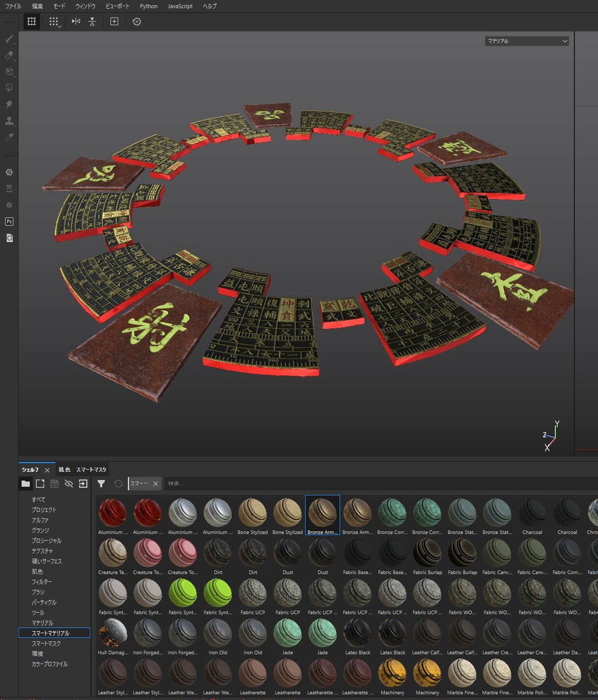This screenshot has height=700, width=598.
Task: Click the shelf filter funnel icon
Action: coord(101,484)
